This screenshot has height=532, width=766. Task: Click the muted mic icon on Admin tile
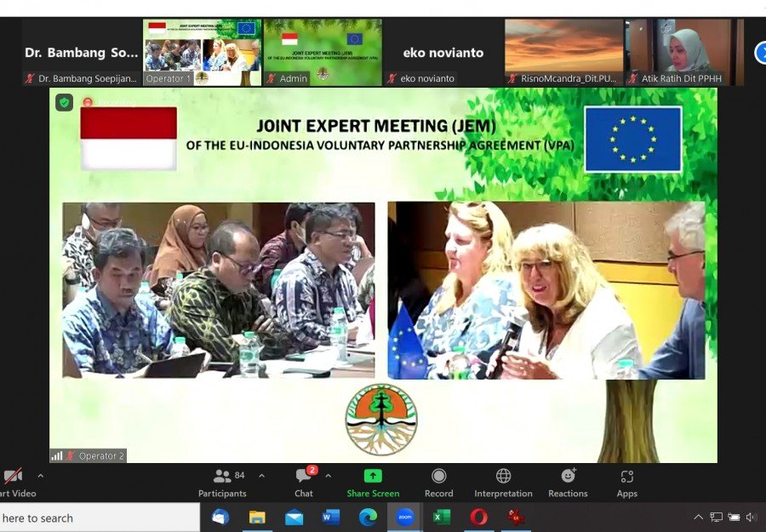coord(272,78)
